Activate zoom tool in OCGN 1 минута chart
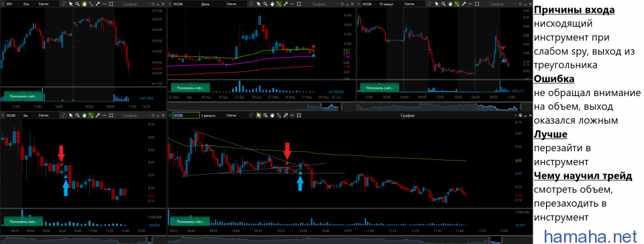This screenshot has width=644, height=244. 266,115
